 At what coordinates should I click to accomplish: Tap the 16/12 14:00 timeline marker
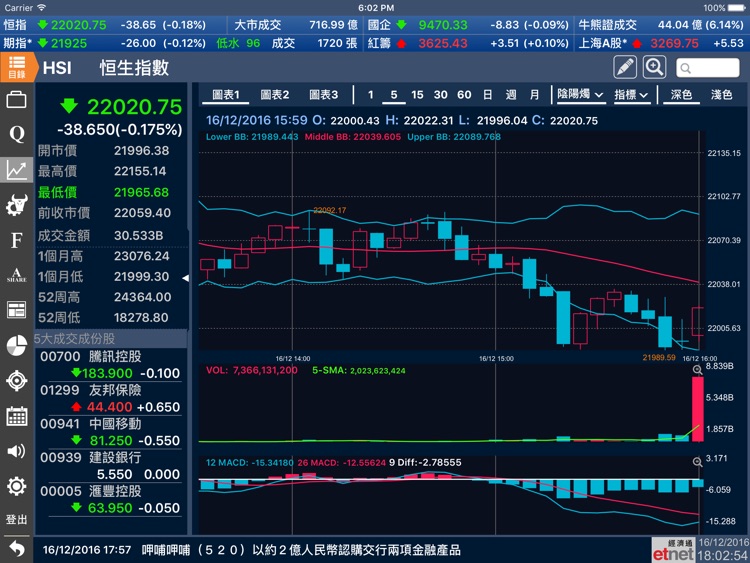tap(293, 358)
